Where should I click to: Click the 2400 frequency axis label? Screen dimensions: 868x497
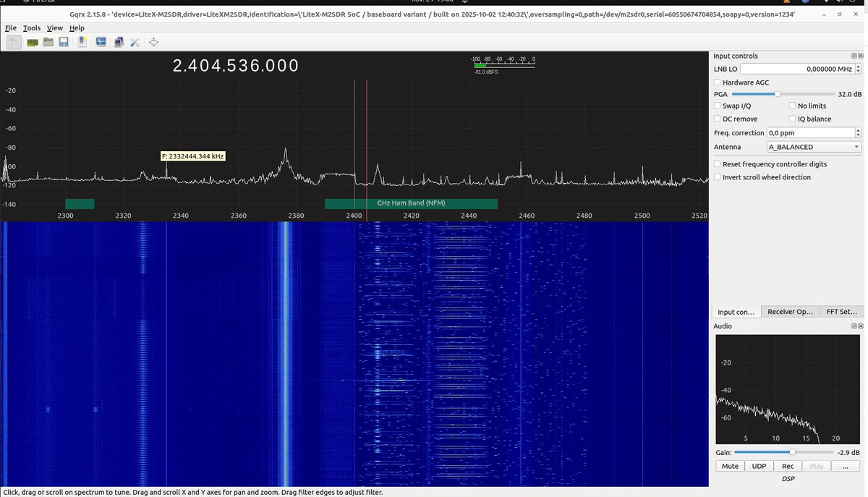[x=354, y=216]
